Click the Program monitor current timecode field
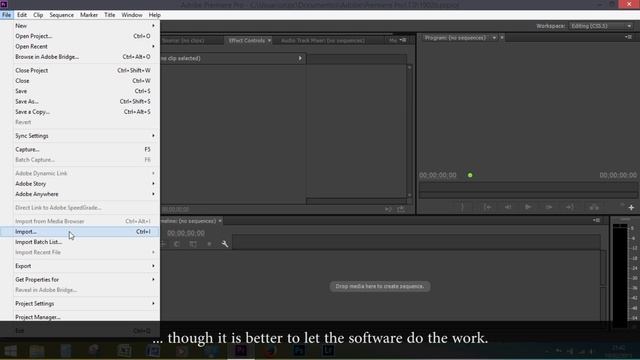Screen dimensions: 640x360 pyautogui.click(x=438, y=175)
